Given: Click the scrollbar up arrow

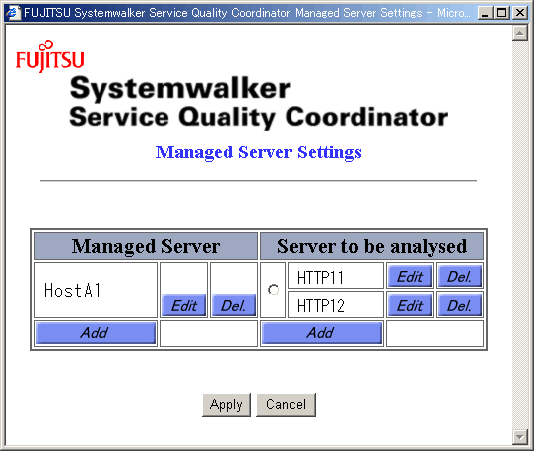Looking at the screenshot, I should (x=520, y=33).
